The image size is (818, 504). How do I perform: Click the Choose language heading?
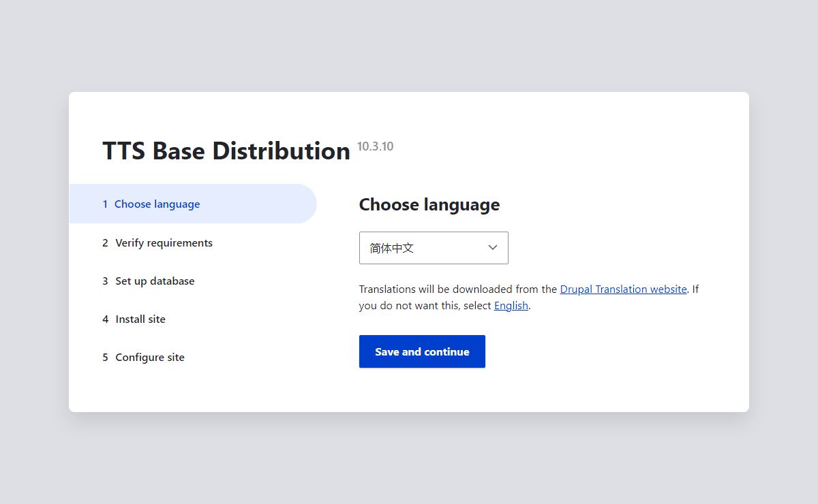click(x=429, y=204)
